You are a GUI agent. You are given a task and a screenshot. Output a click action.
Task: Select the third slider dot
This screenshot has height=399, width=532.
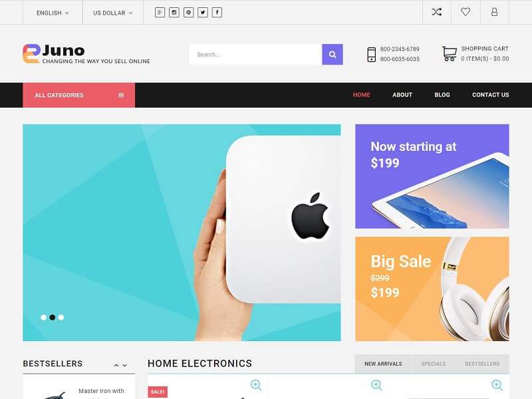tap(61, 317)
